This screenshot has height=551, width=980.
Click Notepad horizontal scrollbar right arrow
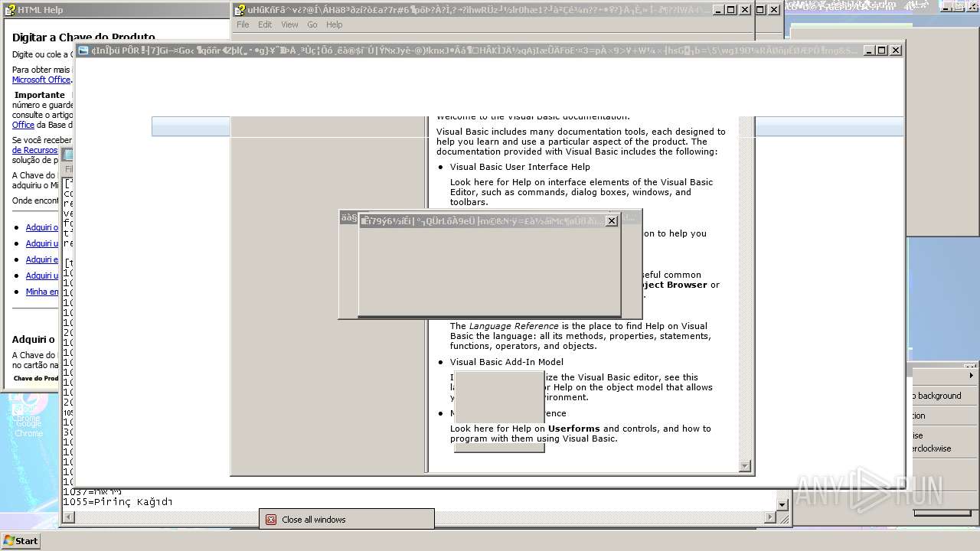(770, 518)
